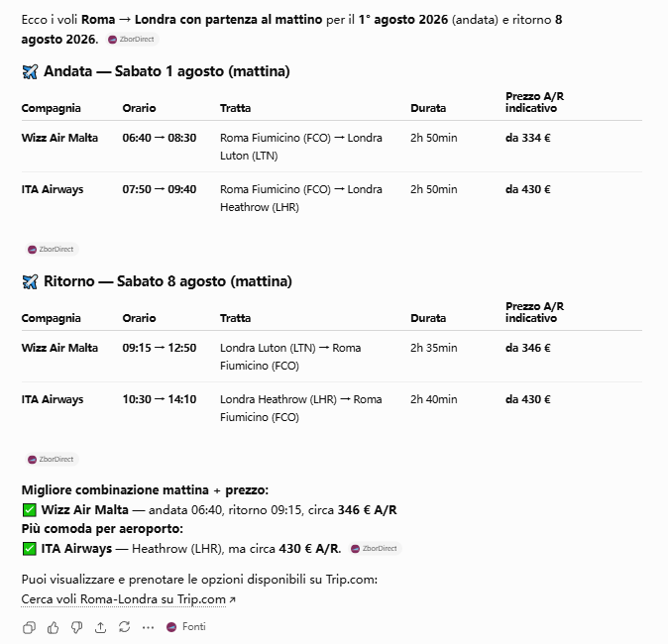Copy the response with the copy icon
Viewport: 668px width, 644px height.
[29, 627]
